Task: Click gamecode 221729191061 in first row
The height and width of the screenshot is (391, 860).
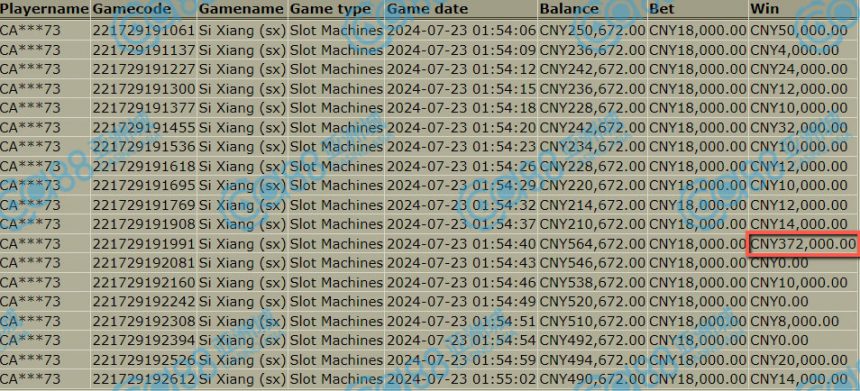Action: click(x=144, y=31)
